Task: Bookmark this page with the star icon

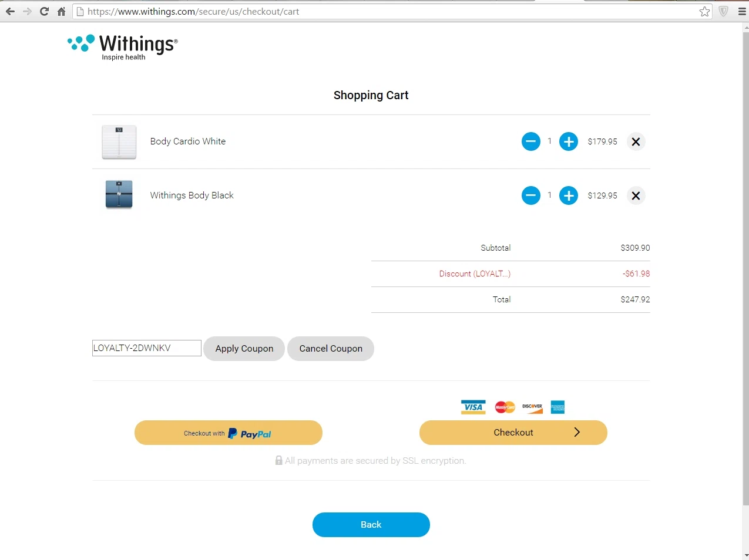Action: [x=704, y=11]
